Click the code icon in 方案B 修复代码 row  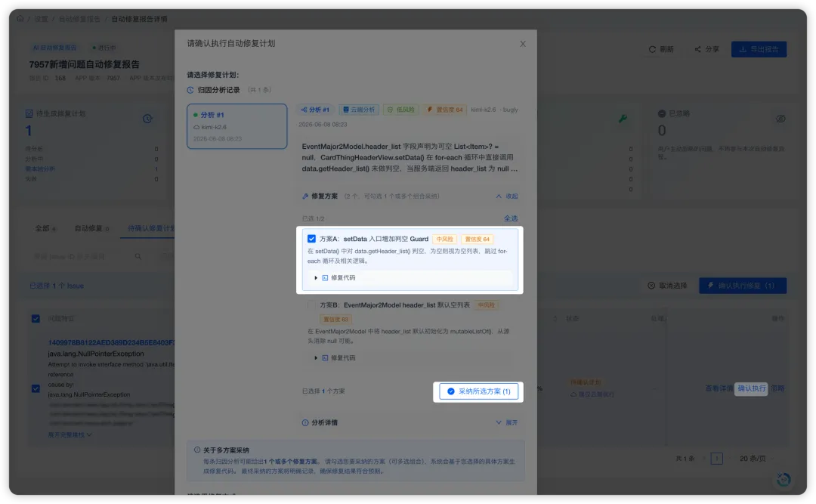[x=325, y=358]
